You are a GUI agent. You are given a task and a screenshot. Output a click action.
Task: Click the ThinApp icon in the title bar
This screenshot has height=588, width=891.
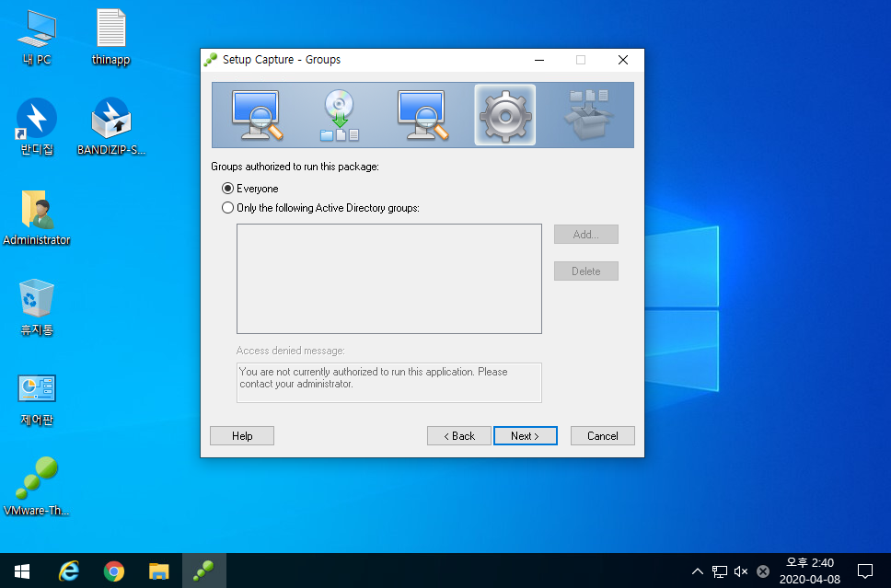click(211, 60)
